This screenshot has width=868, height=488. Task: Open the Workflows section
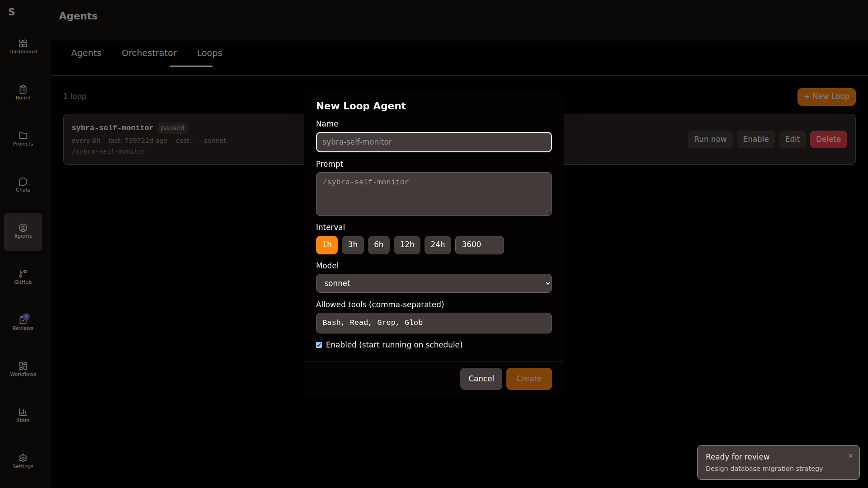23,369
